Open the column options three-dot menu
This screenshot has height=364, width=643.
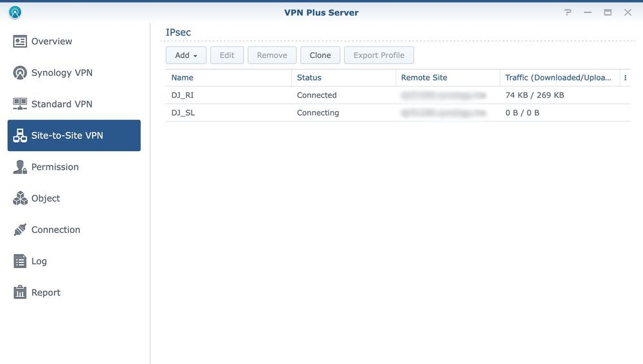pos(625,78)
